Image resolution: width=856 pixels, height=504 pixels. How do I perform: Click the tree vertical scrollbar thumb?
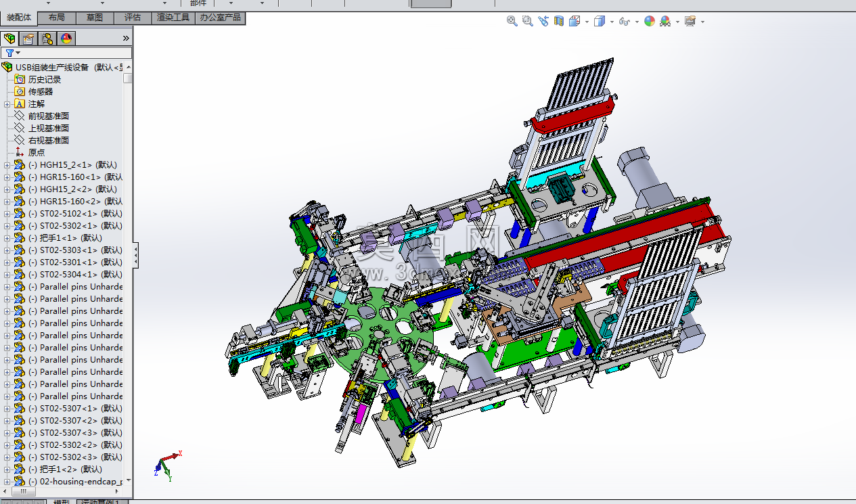point(128,78)
